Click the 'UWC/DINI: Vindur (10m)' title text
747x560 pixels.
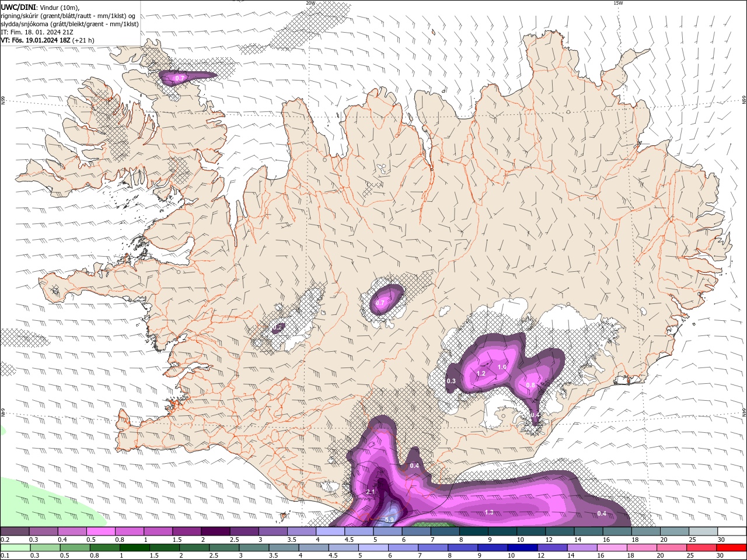tap(40, 7)
